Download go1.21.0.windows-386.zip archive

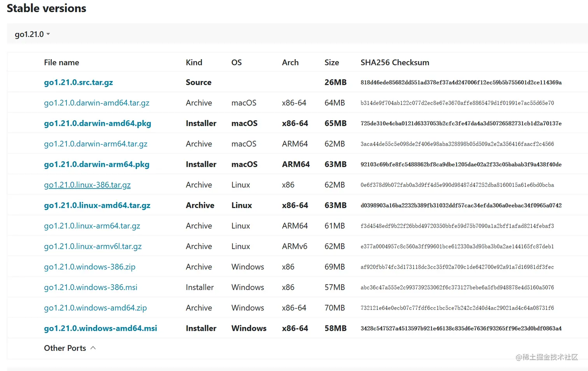coord(90,267)
